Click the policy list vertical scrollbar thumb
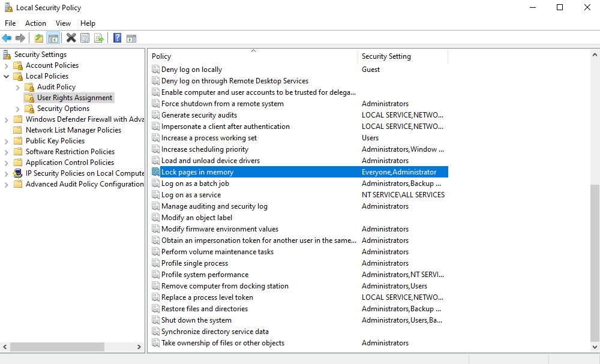600x364 pixels. pyautogui.click(x=595, y=263)
